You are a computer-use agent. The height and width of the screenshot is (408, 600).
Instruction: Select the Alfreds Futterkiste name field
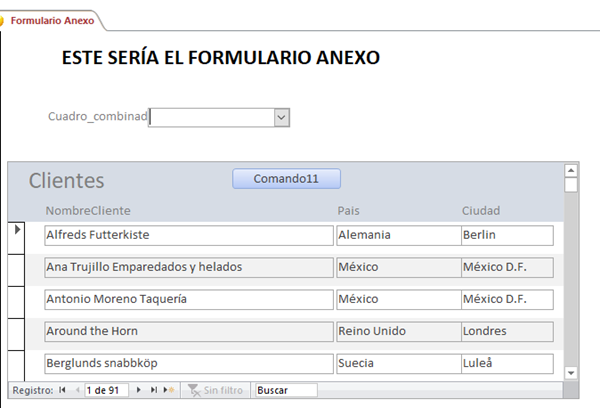(188, 235)
